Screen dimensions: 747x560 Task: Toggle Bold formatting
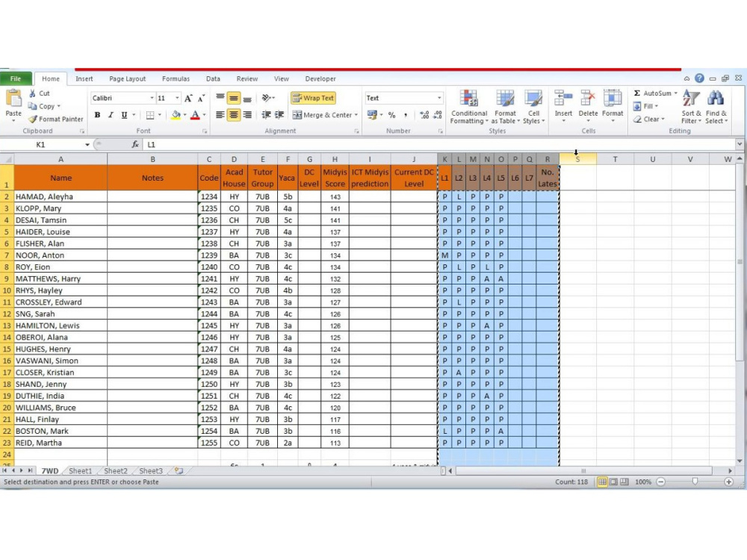tap(97, 115)
